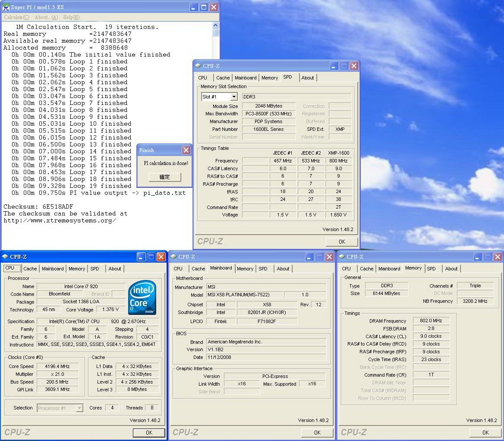The height and width of the screenshot is (441, 504).
Task: Click the Multiplier x 21.0 value
Action: coord(57,374)
